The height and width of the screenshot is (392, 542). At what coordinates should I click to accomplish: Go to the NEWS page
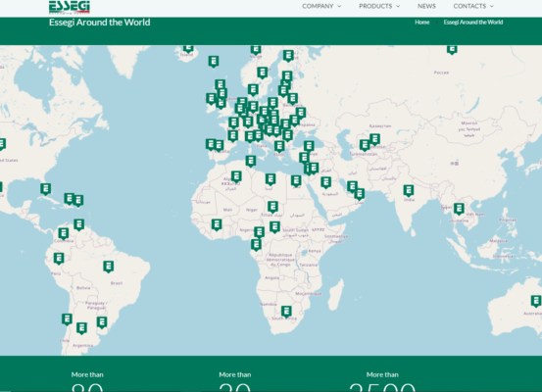(426, 6)
